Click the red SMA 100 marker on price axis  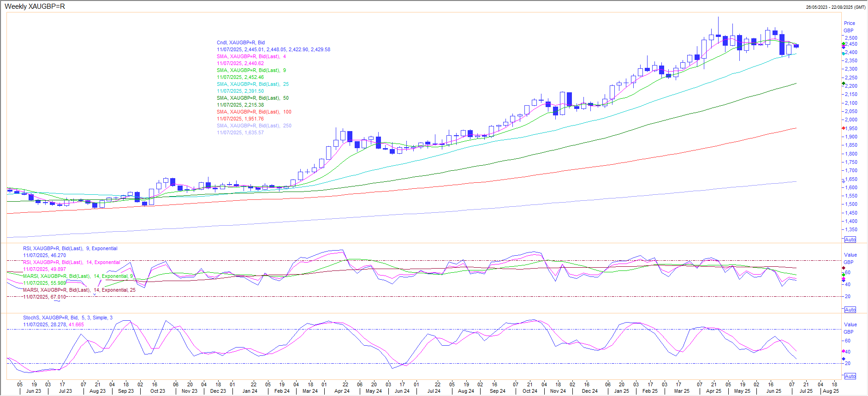pos(844,128)
